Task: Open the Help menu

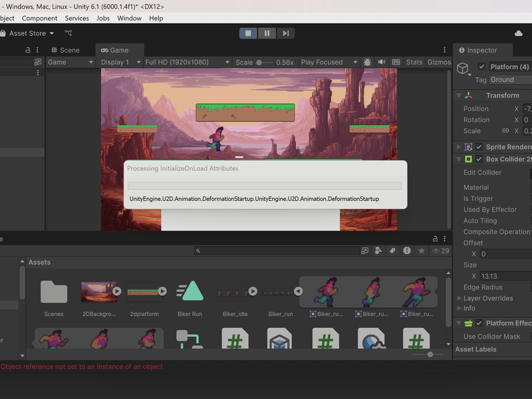Action: (156, 19)
